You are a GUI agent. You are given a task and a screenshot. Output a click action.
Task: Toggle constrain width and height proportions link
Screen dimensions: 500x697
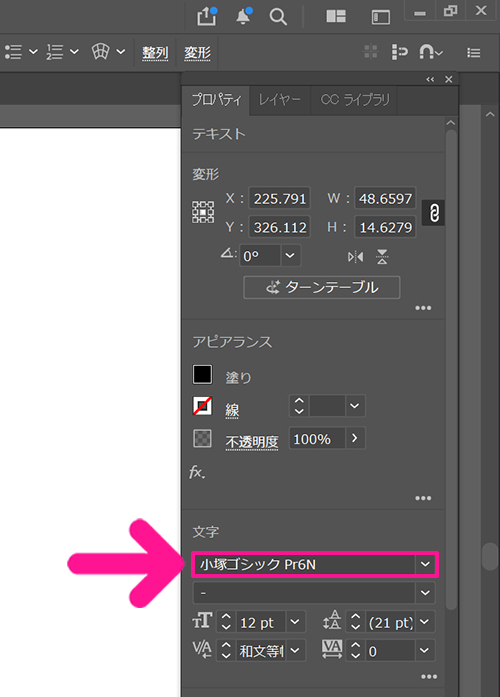[x=434, y=213]
